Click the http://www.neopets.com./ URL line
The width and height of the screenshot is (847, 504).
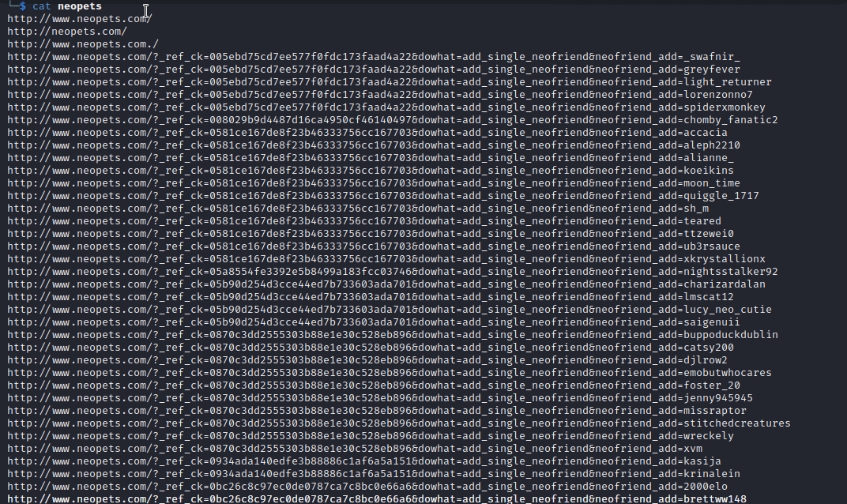pyautogui.click(x=83, y=43)
